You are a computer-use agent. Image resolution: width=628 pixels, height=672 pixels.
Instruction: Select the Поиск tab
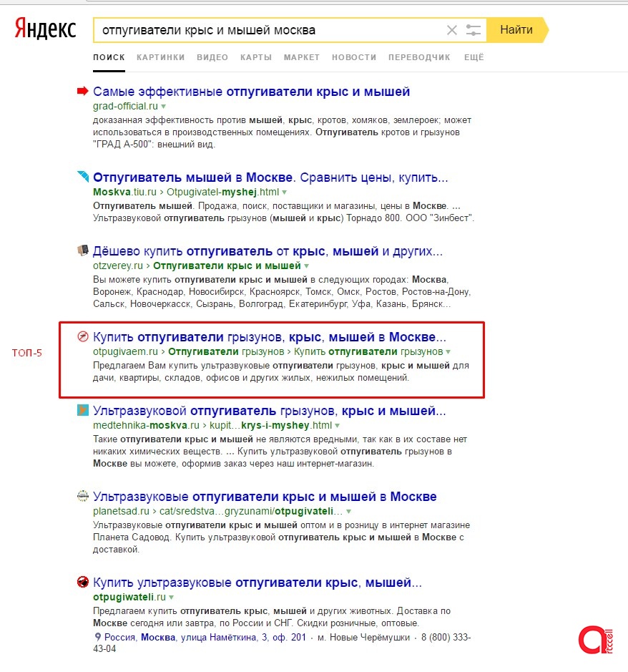tap(109, 57)
